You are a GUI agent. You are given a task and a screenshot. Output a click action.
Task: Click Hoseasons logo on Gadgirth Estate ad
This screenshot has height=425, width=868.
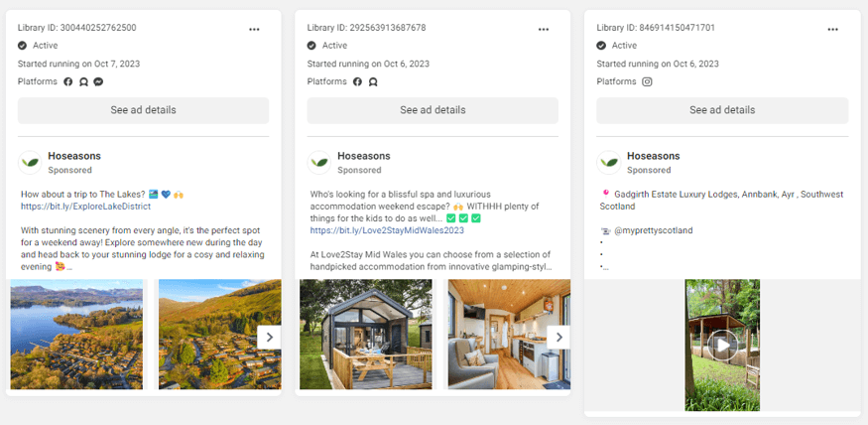(609, 162)
